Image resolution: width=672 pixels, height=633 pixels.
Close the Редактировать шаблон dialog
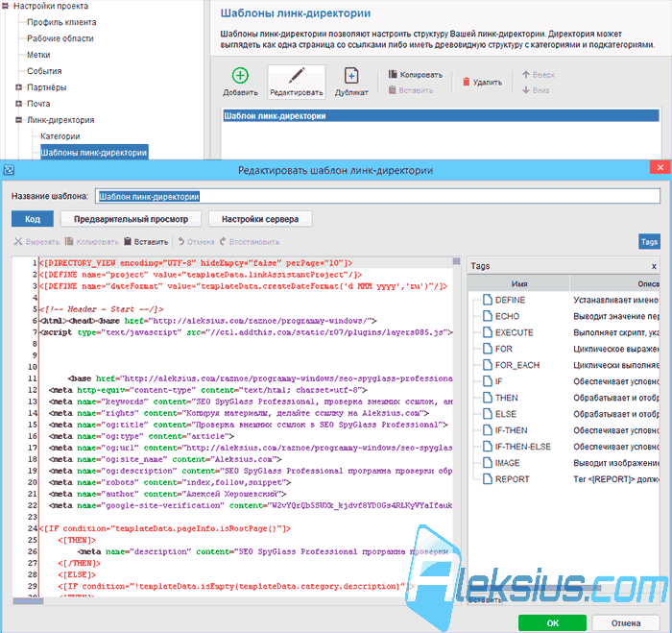(x=660, y=168)
